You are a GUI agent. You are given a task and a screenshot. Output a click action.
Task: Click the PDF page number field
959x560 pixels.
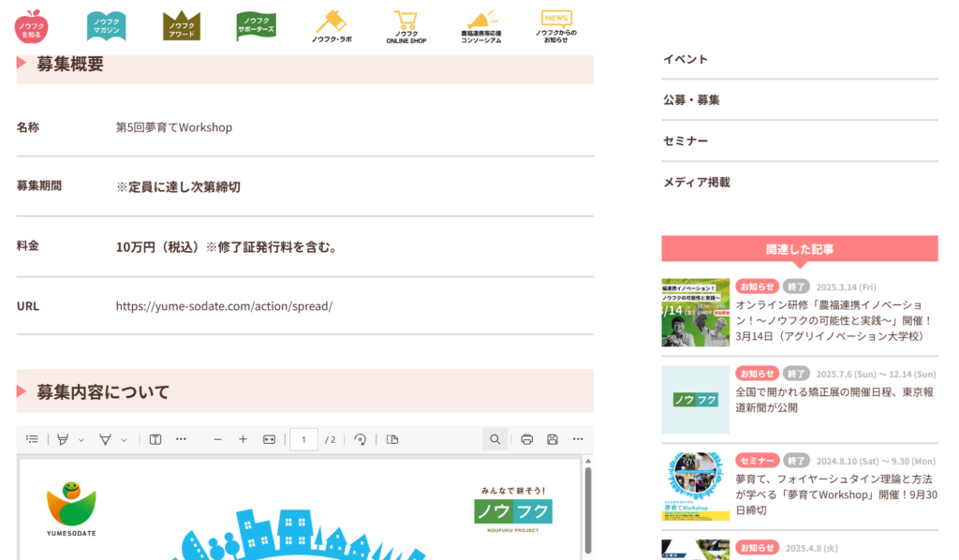click(x=303, y=439)
